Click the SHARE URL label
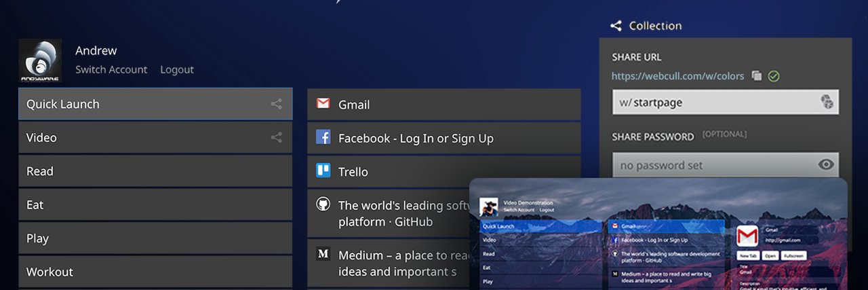 (x=637, y=57)
